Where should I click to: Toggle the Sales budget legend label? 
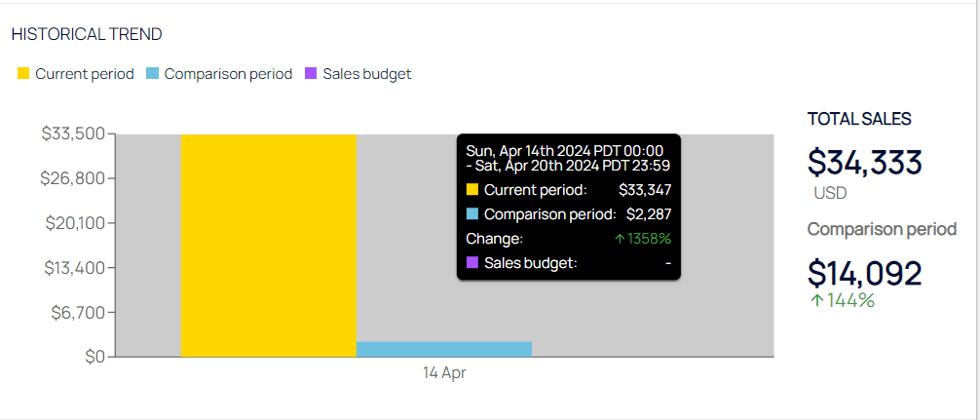pyautogui.click(x=366, y=74)
